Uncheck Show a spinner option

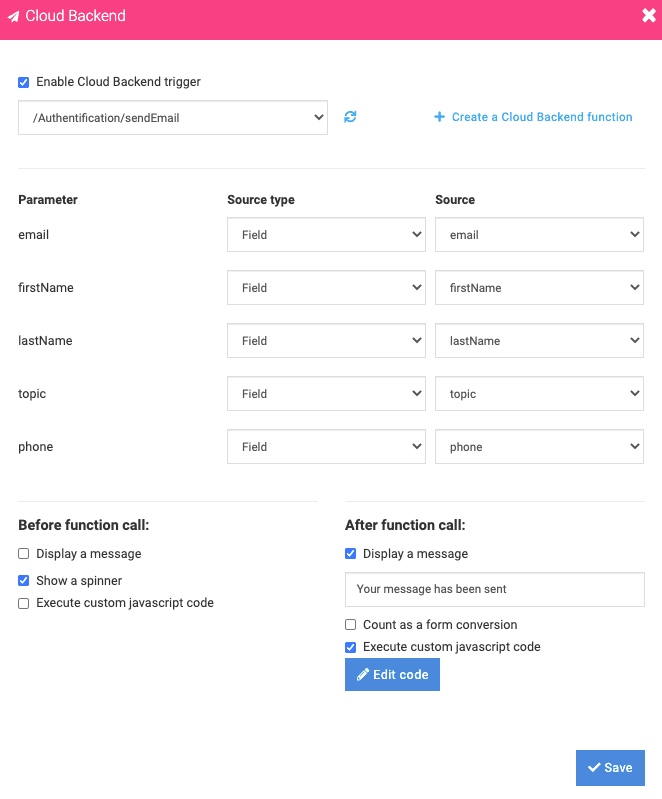click(x=23, y=580)
